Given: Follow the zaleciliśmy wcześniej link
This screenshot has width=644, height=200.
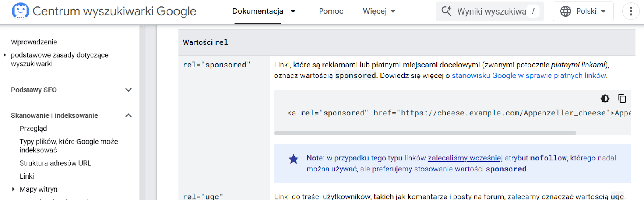Looking at the screenshot, I should pyautogui.click(x=465, y=158).
